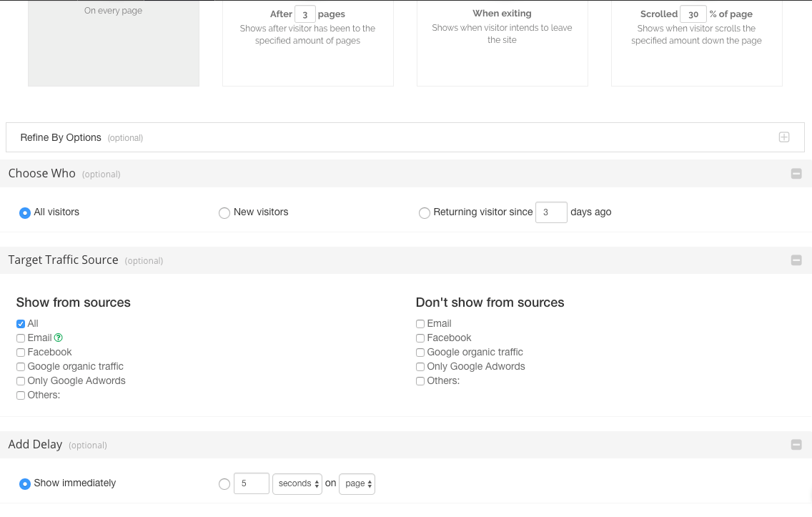Check Only Google Adwords under Show from sources
Image resolution: width=812 pixels, height=517 pixels.
pos(21,381)
